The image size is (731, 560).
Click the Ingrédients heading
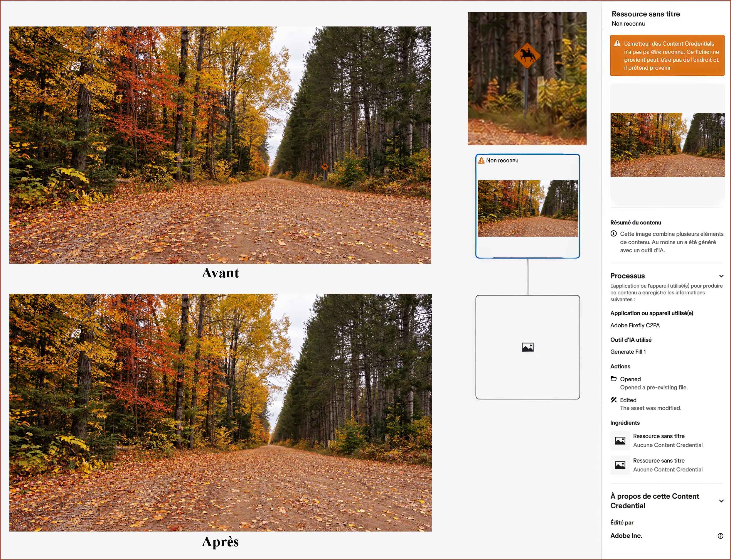click(x=625, y=423)
